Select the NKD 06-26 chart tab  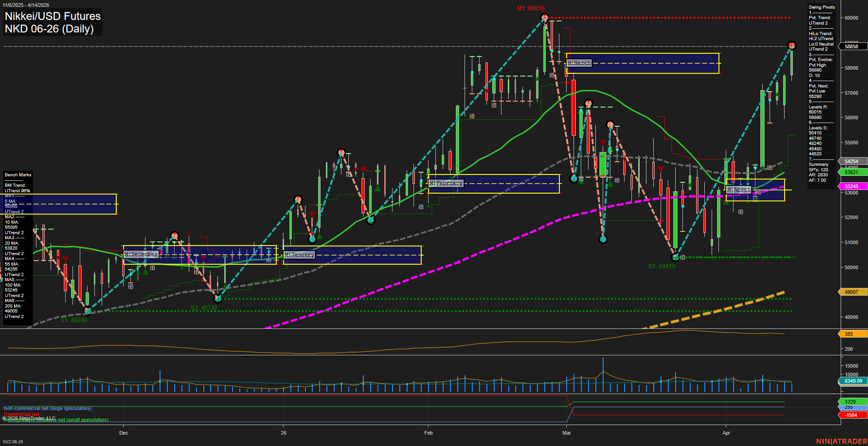click(x=14, y=441)
